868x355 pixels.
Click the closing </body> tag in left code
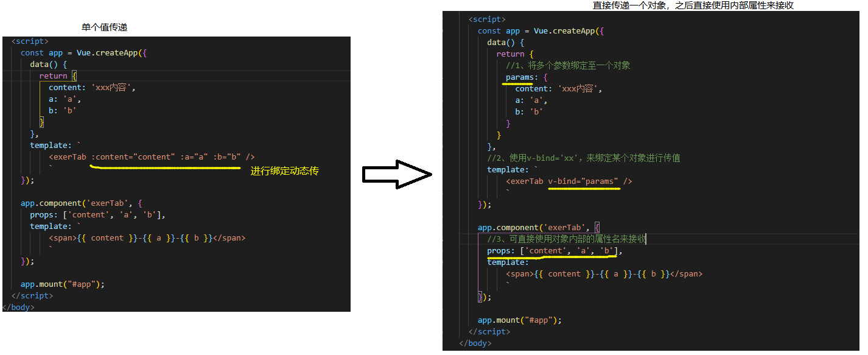point(18,308)
